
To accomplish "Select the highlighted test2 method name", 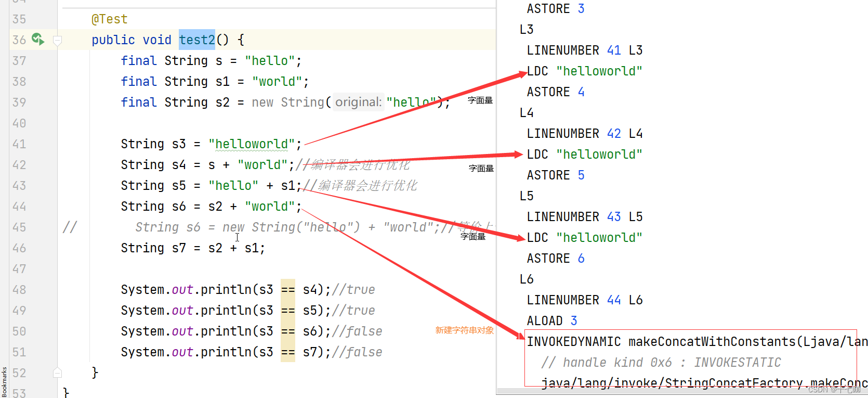I will [197, 40].
